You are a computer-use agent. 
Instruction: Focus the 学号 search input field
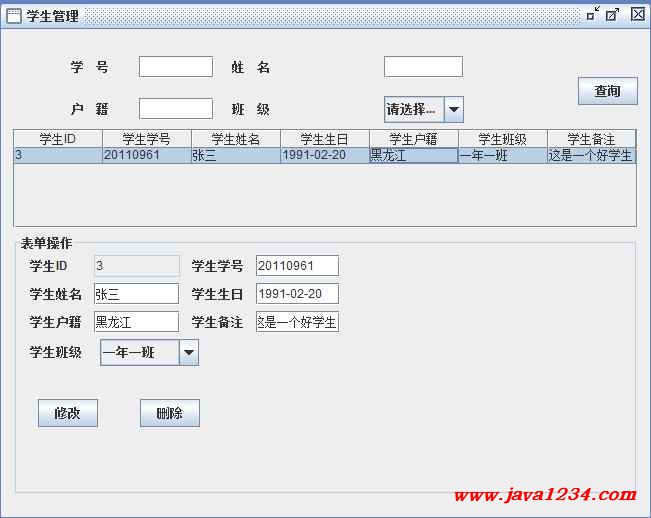(176, 67)
